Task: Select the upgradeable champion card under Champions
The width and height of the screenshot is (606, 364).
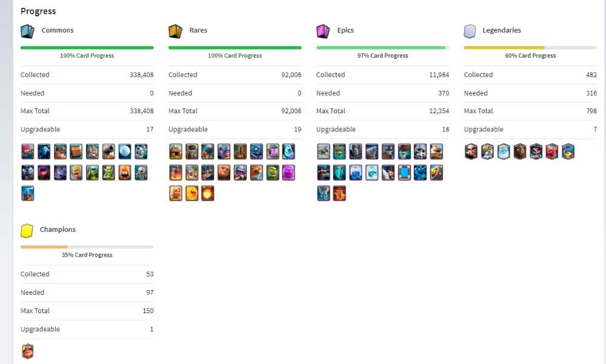Action: [x=27, y=351]
